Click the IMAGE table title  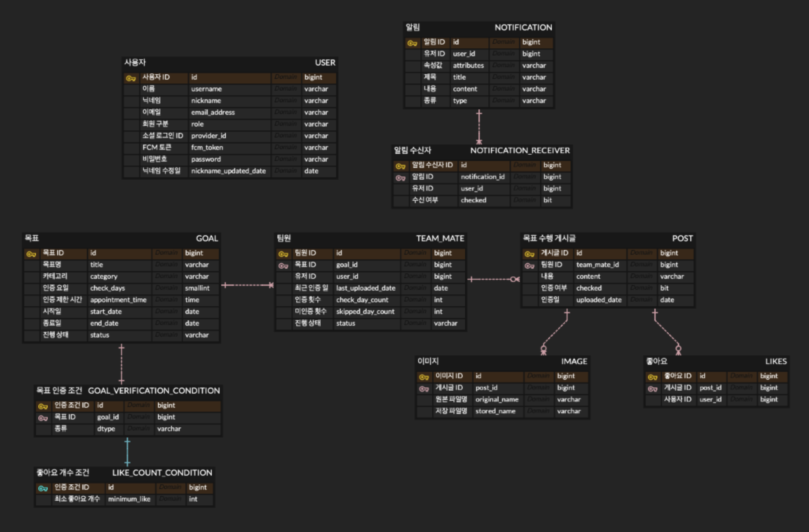coord(574,361)
